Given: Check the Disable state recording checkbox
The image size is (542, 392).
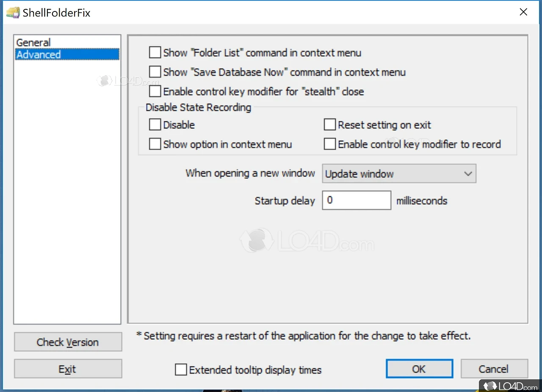Looking at the screenshot, I should (155, 125).
